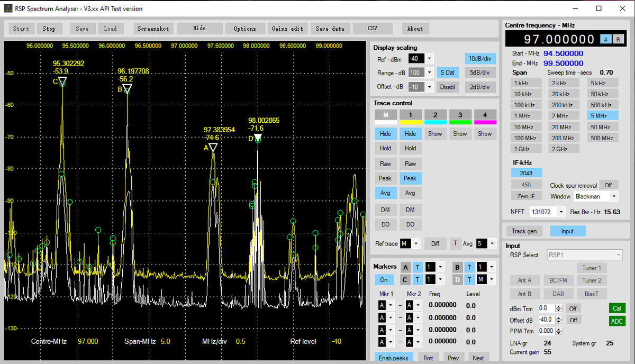Image resolution: width=635 pixels, height=364 pixels.
Task: Click marker D triangle at 98.002865 peak
Action: pos(258,138)
